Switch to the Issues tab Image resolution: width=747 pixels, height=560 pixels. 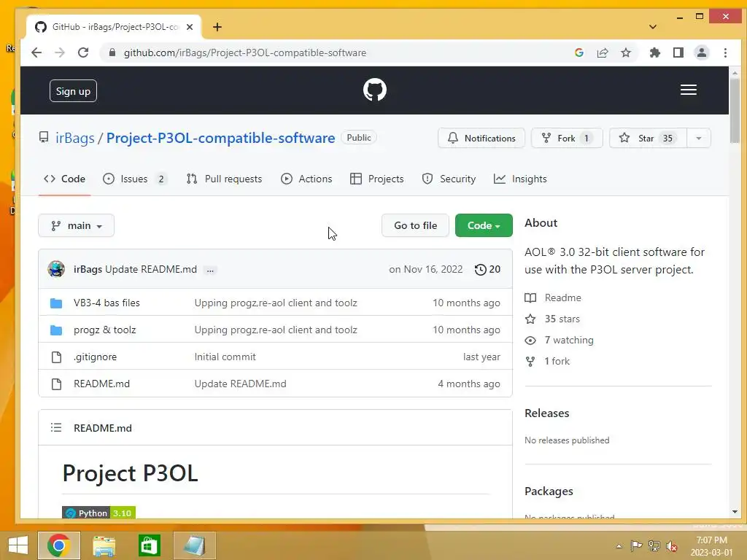pyautogui.click(x=135, y=179)
